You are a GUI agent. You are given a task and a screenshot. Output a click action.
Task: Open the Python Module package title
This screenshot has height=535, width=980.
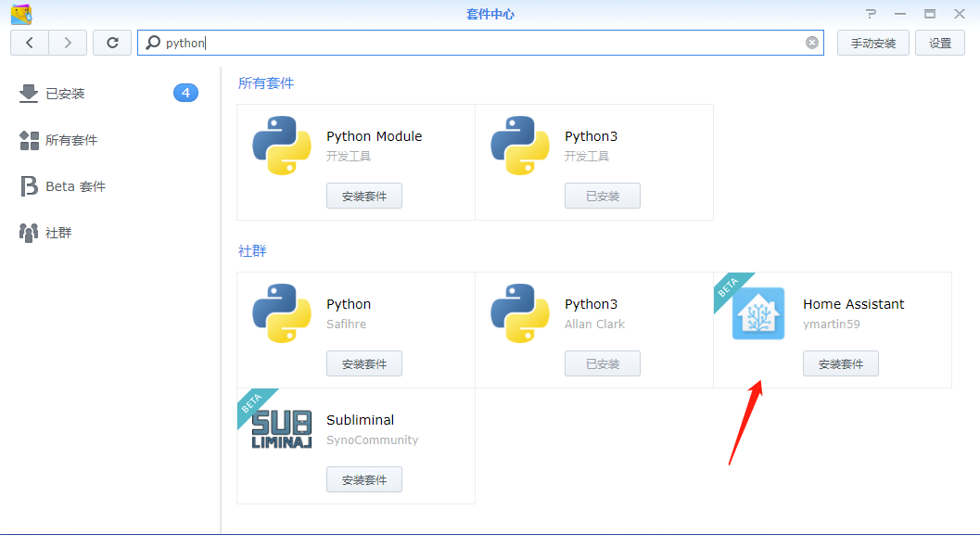click(x=374, y=136)
